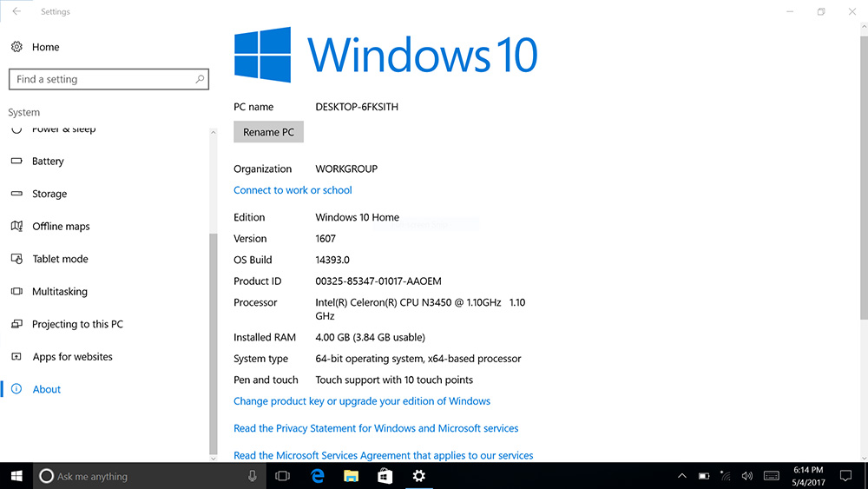Click sidebar scroll up arrow
This screenshot has height=489, width=868.
pyautogui.click(x=214, y=132)
